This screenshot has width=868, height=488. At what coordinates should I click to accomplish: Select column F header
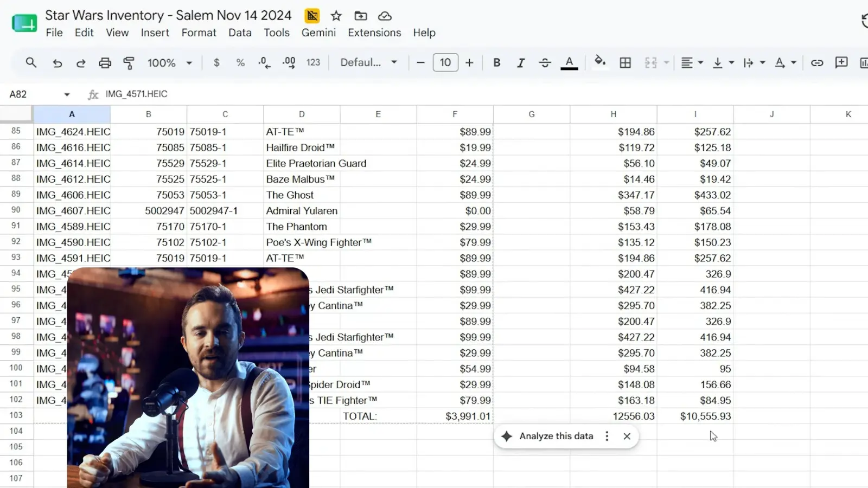coord(455,114)
